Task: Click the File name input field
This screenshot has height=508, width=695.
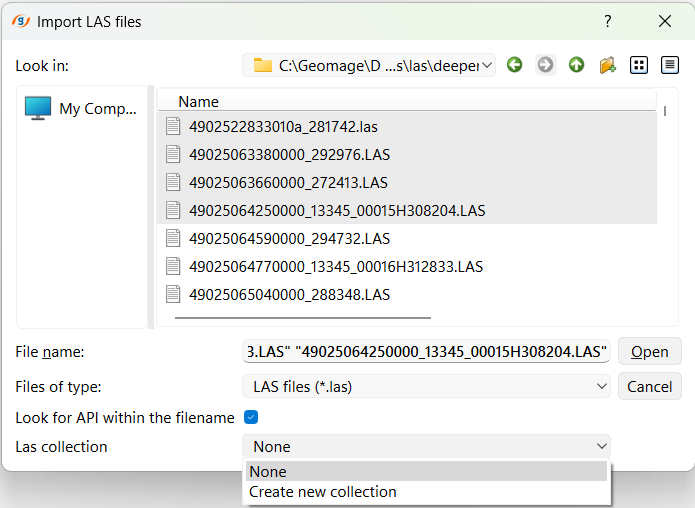Action: point(426,352)
